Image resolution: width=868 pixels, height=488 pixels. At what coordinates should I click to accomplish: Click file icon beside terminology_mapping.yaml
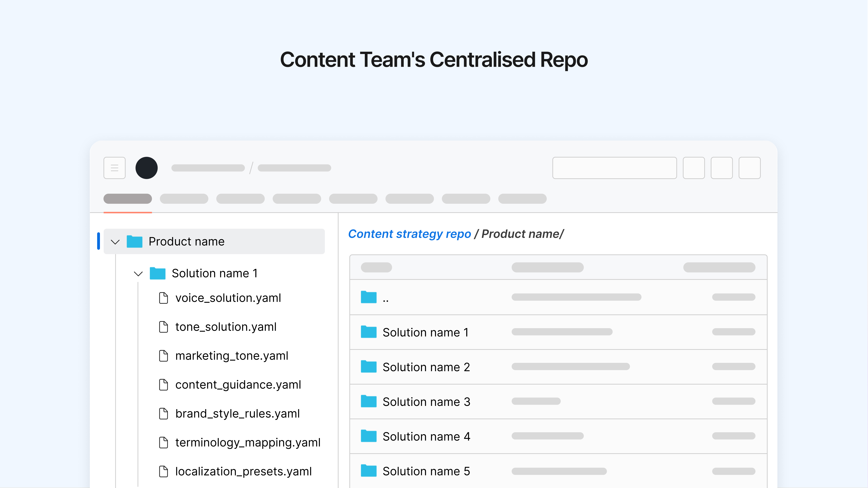(163, 443)
